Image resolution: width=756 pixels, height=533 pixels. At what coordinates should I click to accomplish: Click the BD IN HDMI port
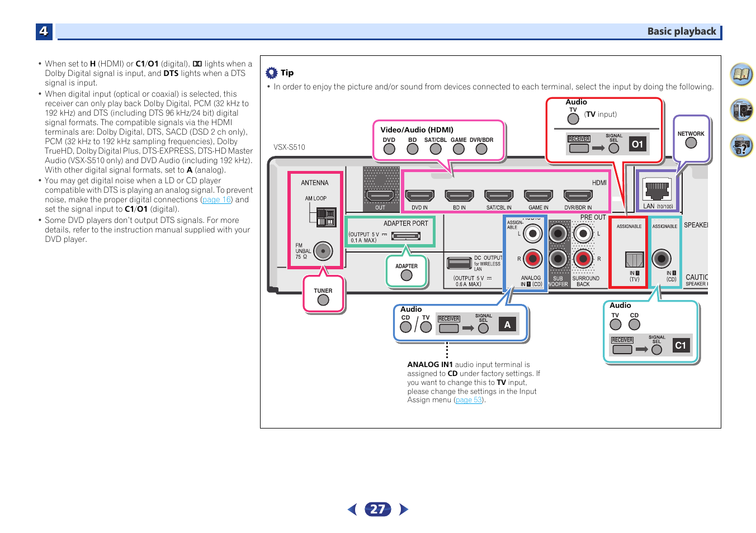(460, 196)
